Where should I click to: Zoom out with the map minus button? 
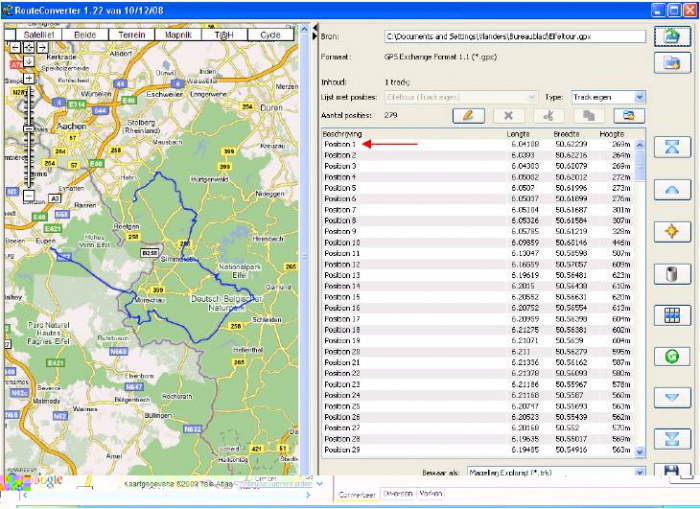(29, 196)
